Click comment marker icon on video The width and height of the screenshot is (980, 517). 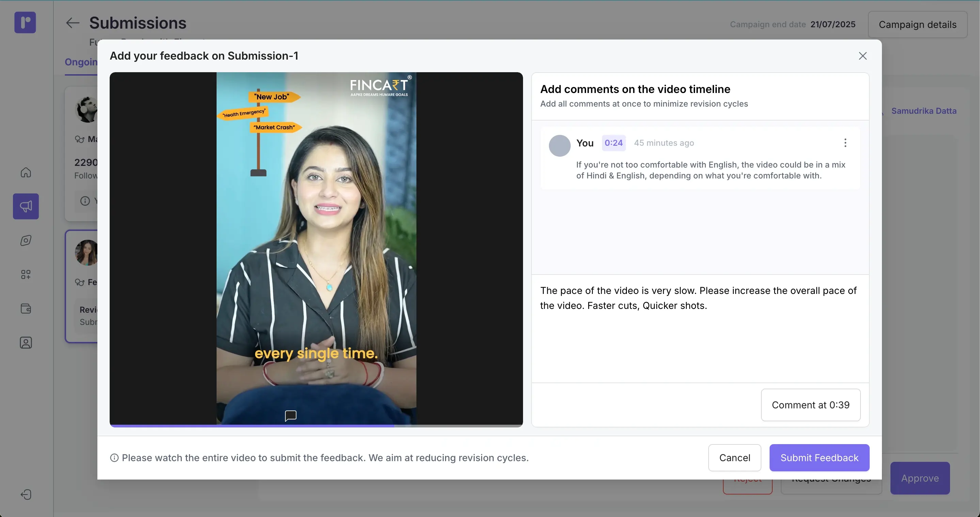coord(291,416)
